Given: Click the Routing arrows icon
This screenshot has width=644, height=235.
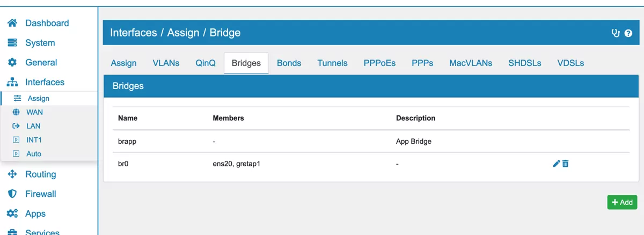Looking at the screenshot, I should pyautogui.click(x=12, y=174).
